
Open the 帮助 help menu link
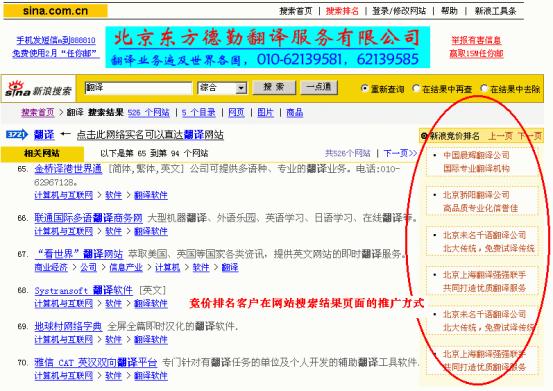(x=449, y=11)
